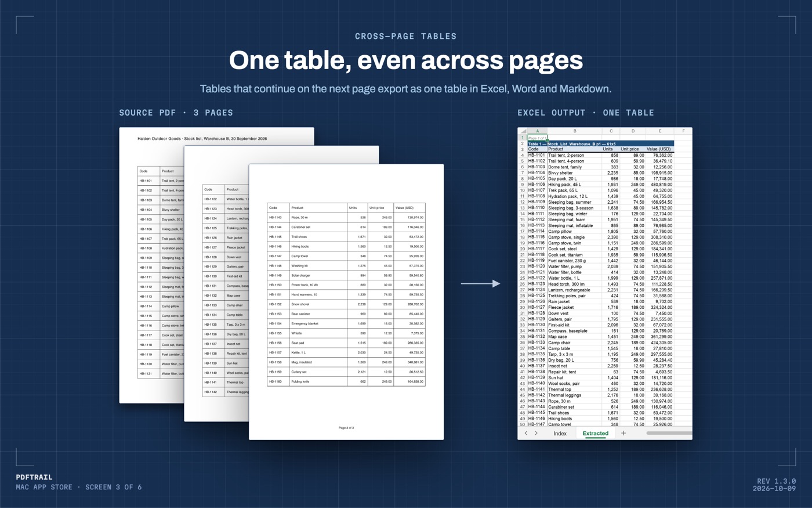Select column B header

[x=574, y=131]
